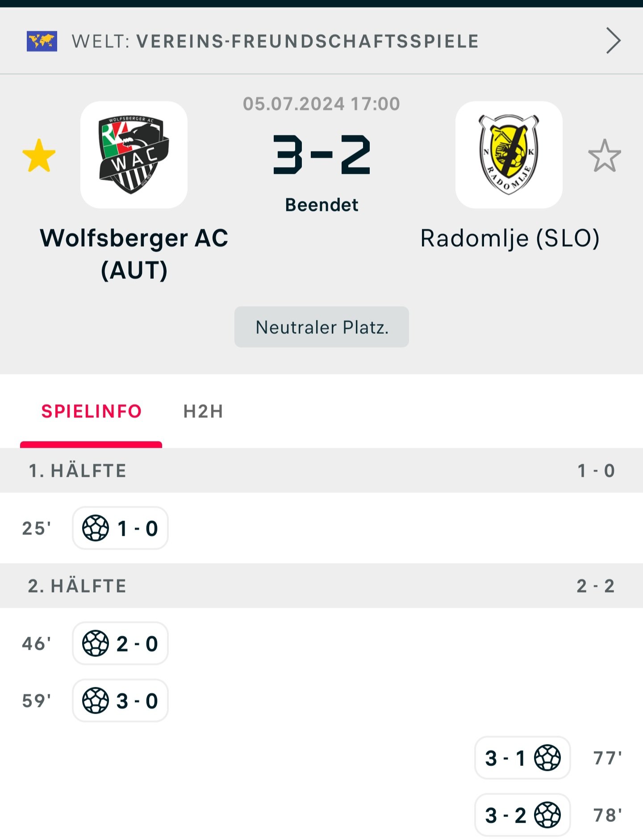The image size is (643, 840).
Task: Unfavorite Wolfsberger AC with the yellow star
Action: pyautogui.click(x=39, y=155)
